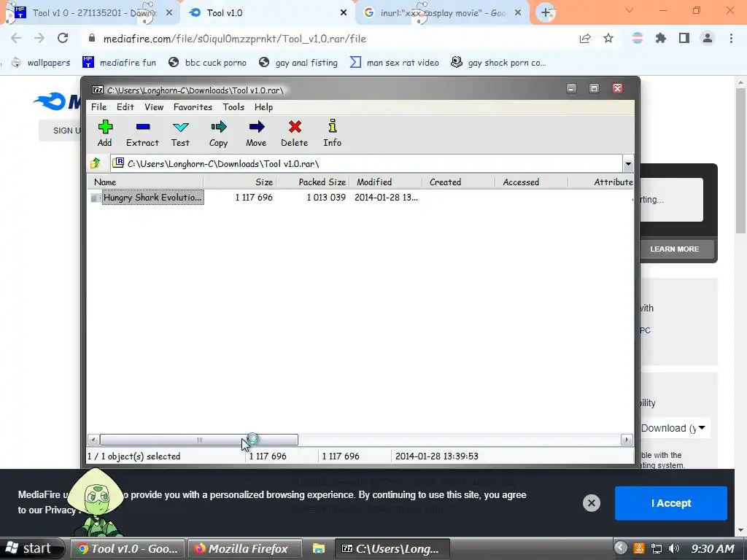This screenshot has width=747, height=560.
Task: Open the Favorites menu
Action: [x=193, y=106]
